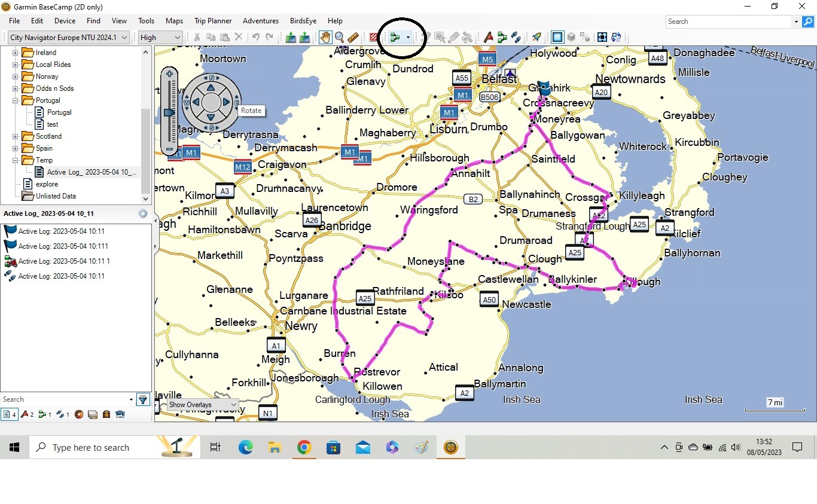Image resolution: width=817 pixels, height=504 pixels.
Task: Toggle the photos filter icon
Action: pyautogui.click(x=120, y=414)
